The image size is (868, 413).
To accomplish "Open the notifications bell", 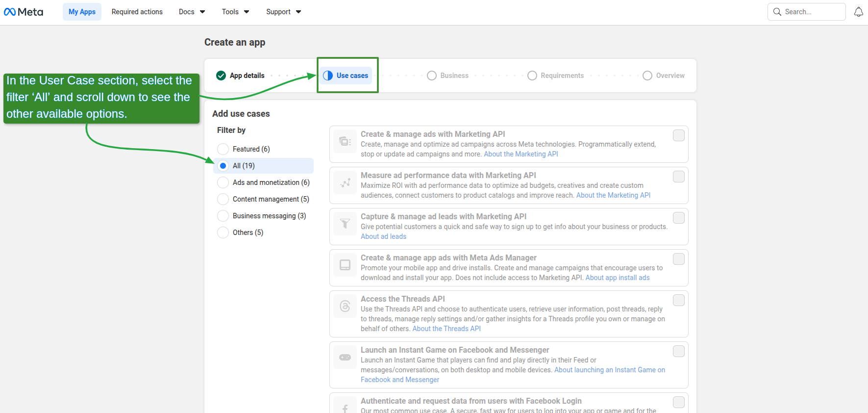I will click(x=858, y=12).
